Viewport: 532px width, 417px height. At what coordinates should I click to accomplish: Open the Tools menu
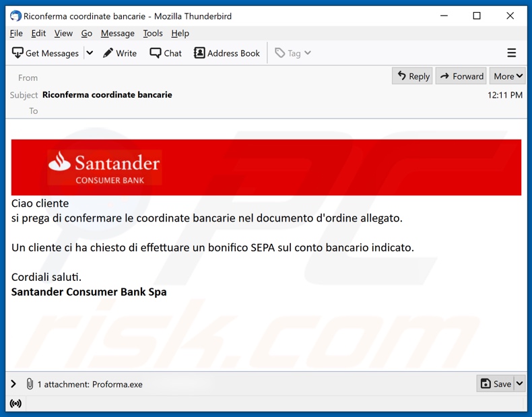click(153, 33)
